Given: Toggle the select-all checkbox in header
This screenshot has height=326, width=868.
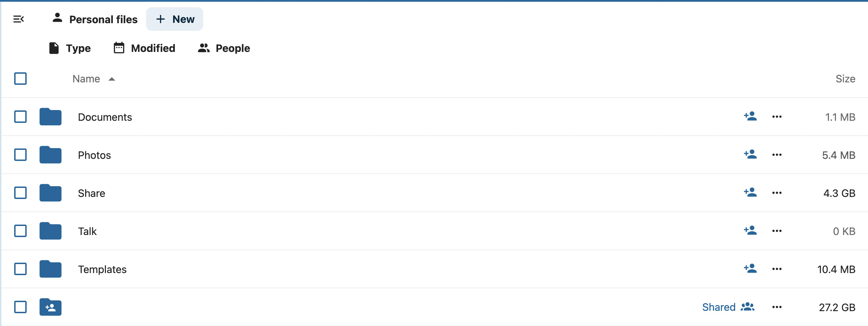Looking at the screenshot, I should (20, 79).
